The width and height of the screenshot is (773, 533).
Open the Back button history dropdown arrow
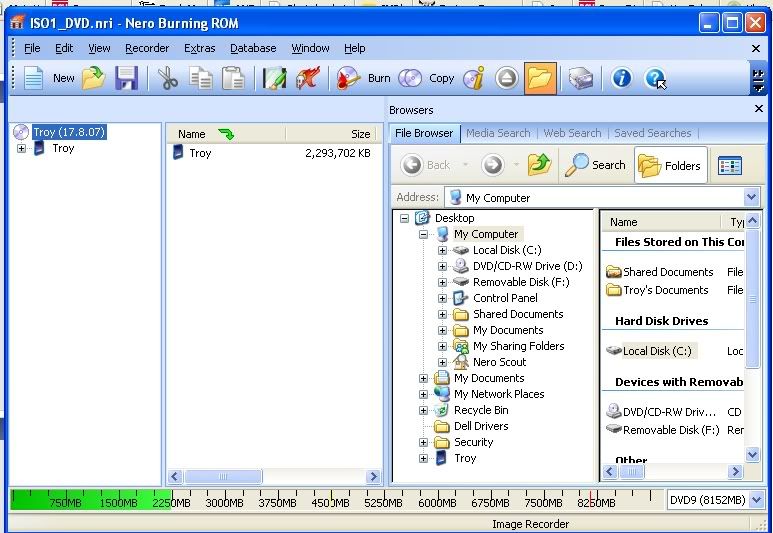click(x=465, y=165)
